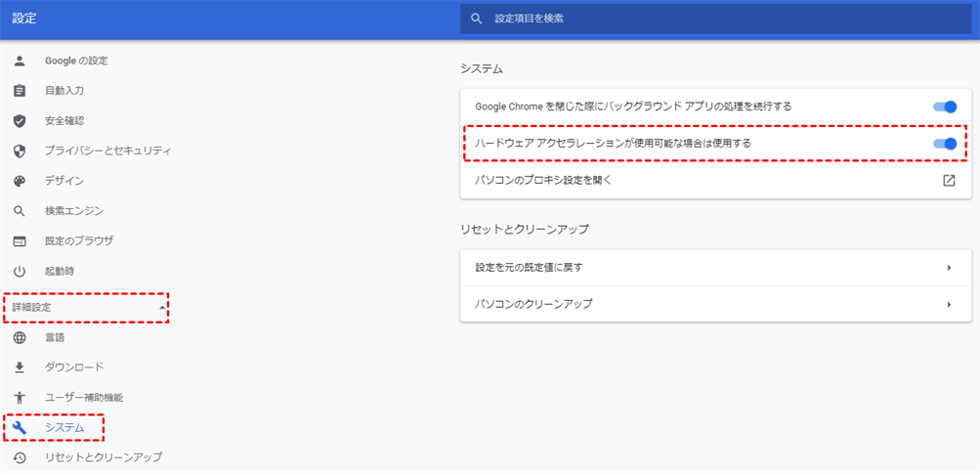
Task: Open 既定のブラウザ settings
Action: (x=79, y=240)
